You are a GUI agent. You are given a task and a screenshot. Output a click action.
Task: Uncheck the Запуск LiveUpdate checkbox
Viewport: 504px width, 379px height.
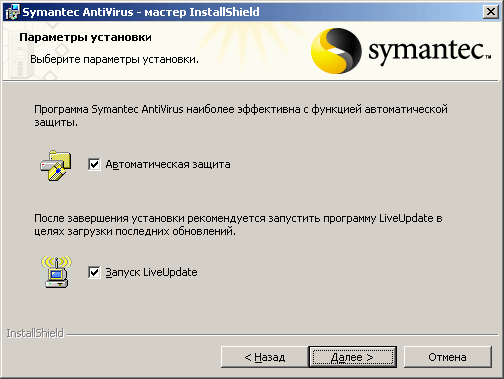point(94,272)
